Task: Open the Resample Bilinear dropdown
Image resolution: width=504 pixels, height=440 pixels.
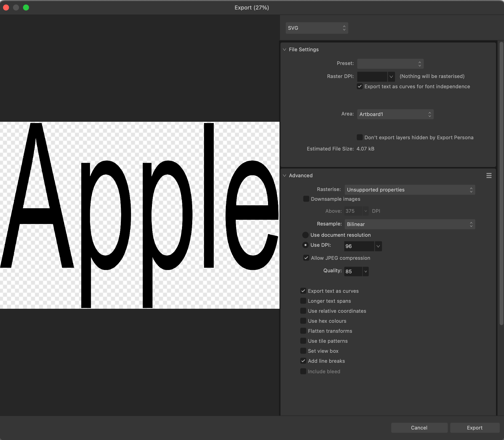Action: 410,224
